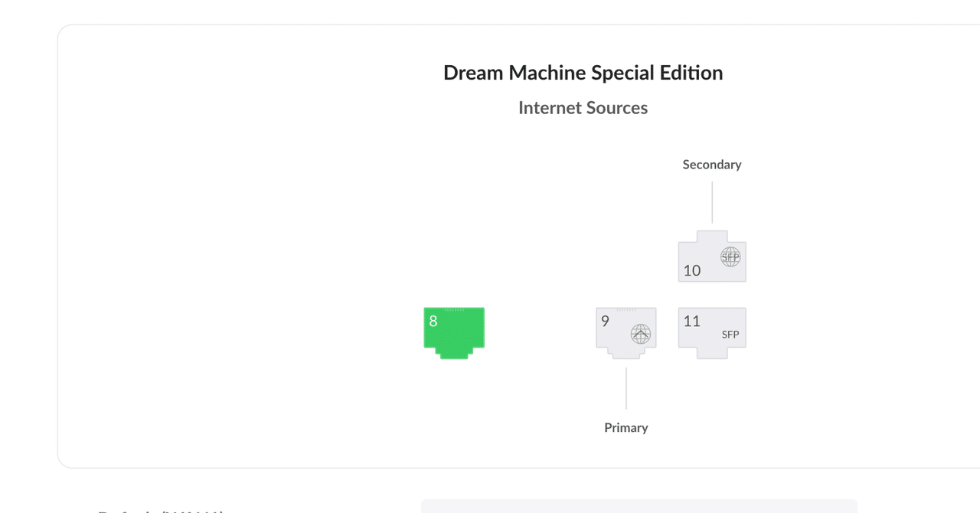The width and height of the screenshot is (980, 513).
Task: Click the Primary label below port 9
Action: click(x=626, y=427)
